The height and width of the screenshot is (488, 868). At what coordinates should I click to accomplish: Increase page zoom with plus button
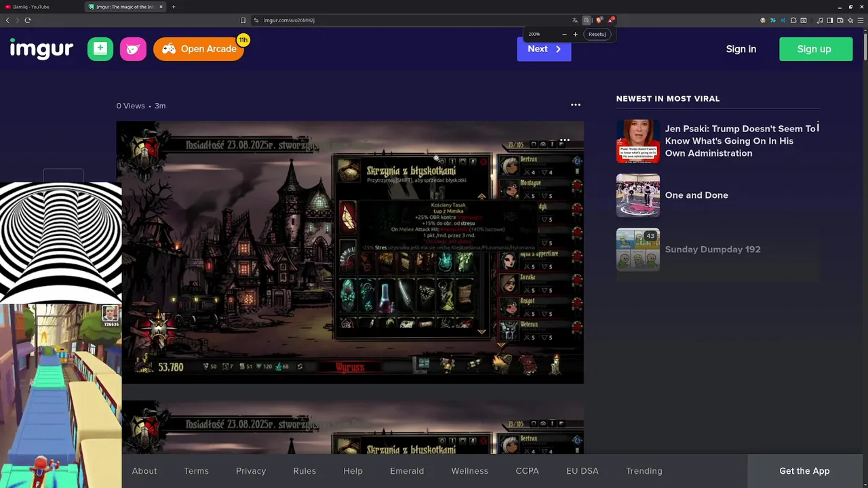(x=575, y=34)
